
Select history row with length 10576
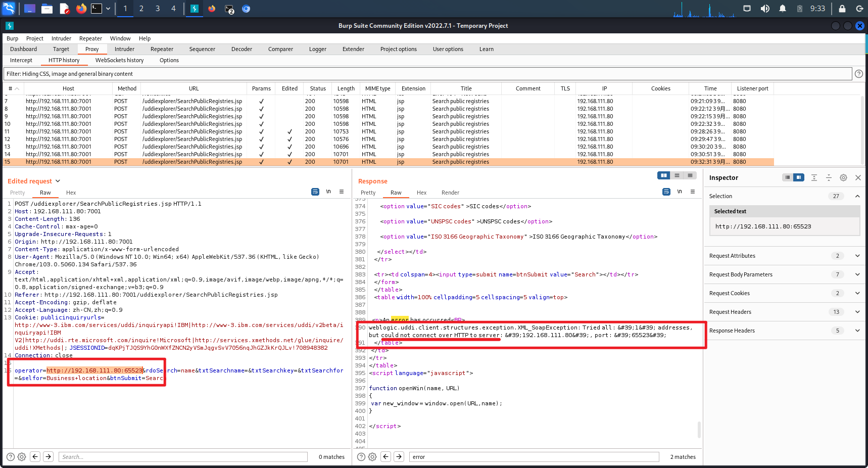[388, 139]
